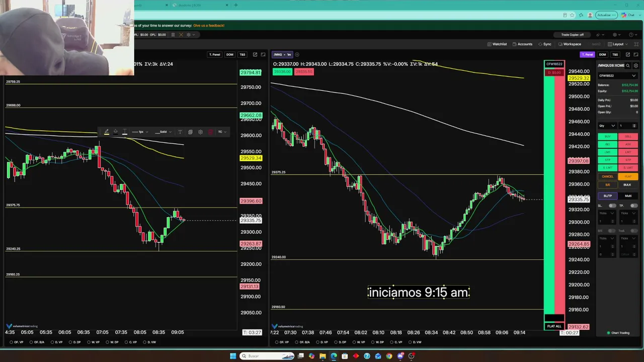
Task: Open the TC dropdown in drawing toolbar
Action: tap(222, 132)
